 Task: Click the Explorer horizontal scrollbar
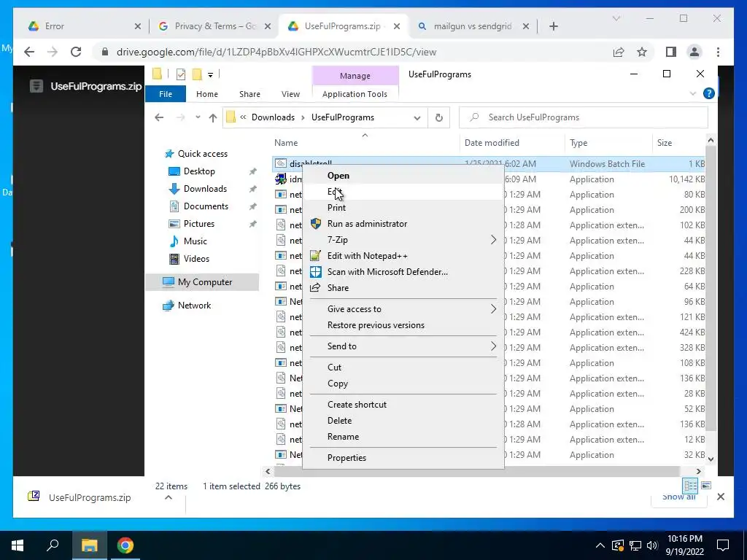pos(476,471)
